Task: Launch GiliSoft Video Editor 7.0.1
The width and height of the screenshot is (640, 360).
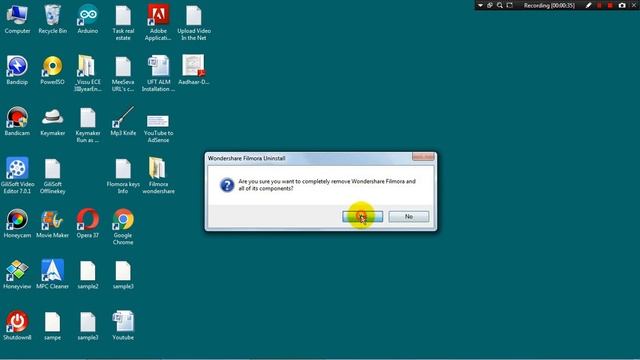Action: pyautogui.click(x=17, y=176)
